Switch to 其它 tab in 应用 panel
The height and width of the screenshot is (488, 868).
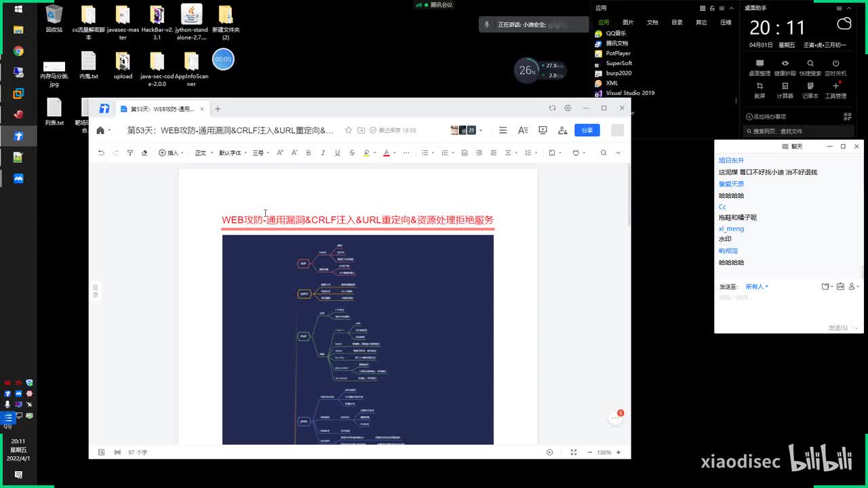pos(701,22)
